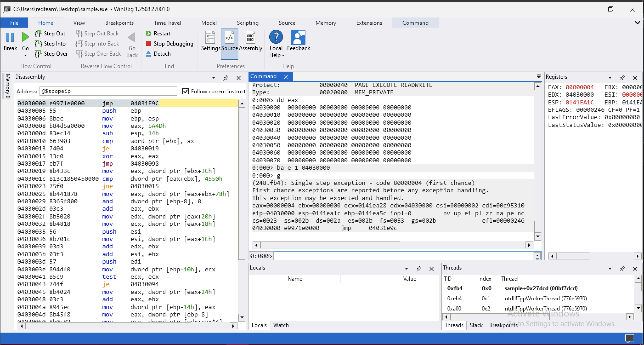Image resolution: width=644 pixels, height=345 pixels.
Task: Click Step Into in Flow Control
Action: (50, 43)
